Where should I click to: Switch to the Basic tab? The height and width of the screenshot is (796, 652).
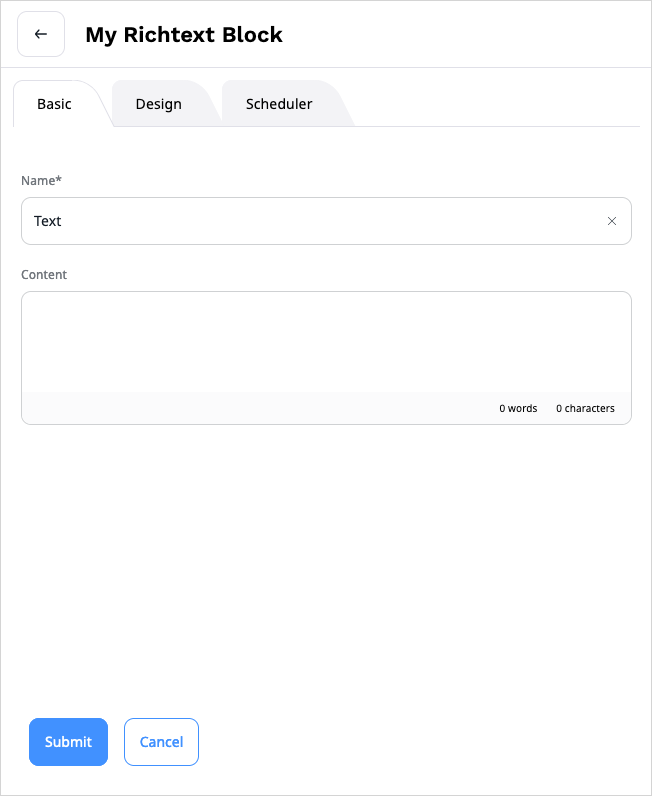pos(54,104)
